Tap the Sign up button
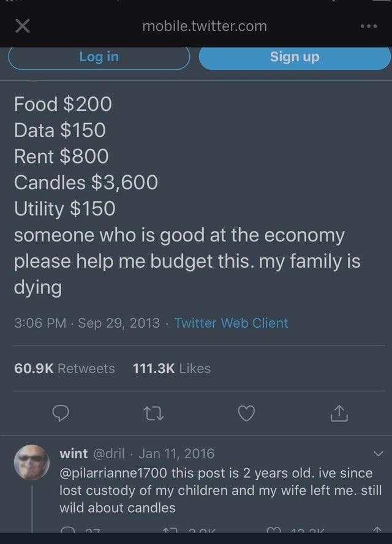Screen dimensions: 392x544 tap(295, 57)
